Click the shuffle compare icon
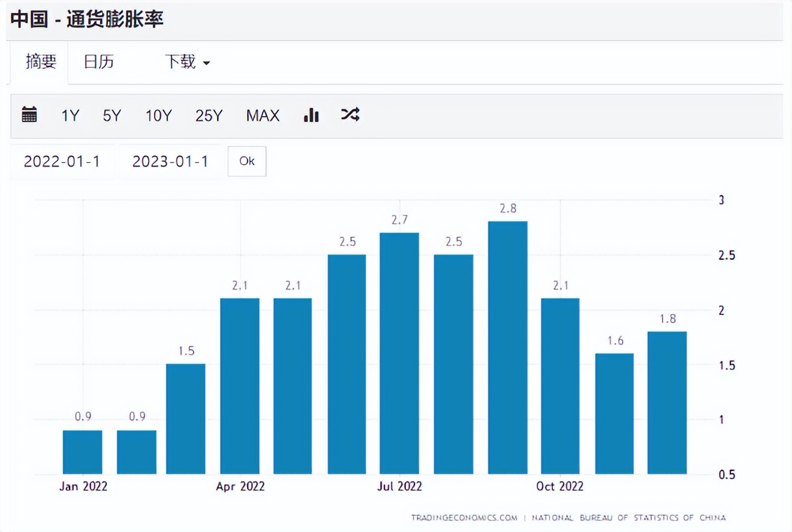The width and height of the screenshot is (792, 532). pyautogui.click(x=350, y=114)
